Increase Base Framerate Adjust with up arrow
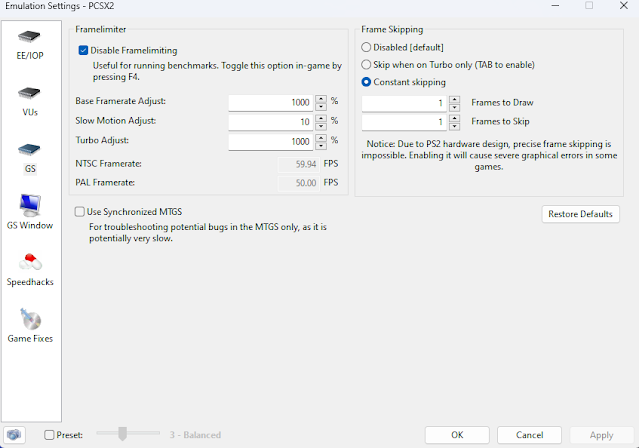This screenshot has width=639, height=448. (321, 99)
